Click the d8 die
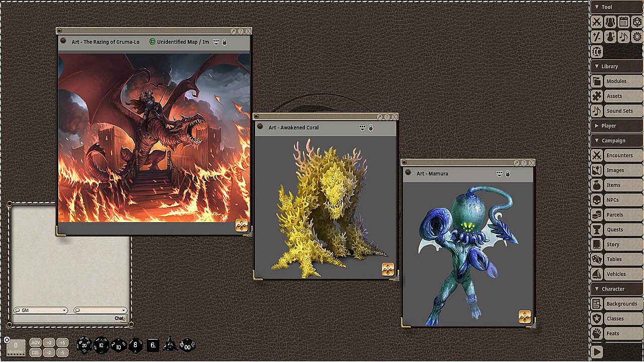Viewport: 644px width, 362px height. [135, 345]
